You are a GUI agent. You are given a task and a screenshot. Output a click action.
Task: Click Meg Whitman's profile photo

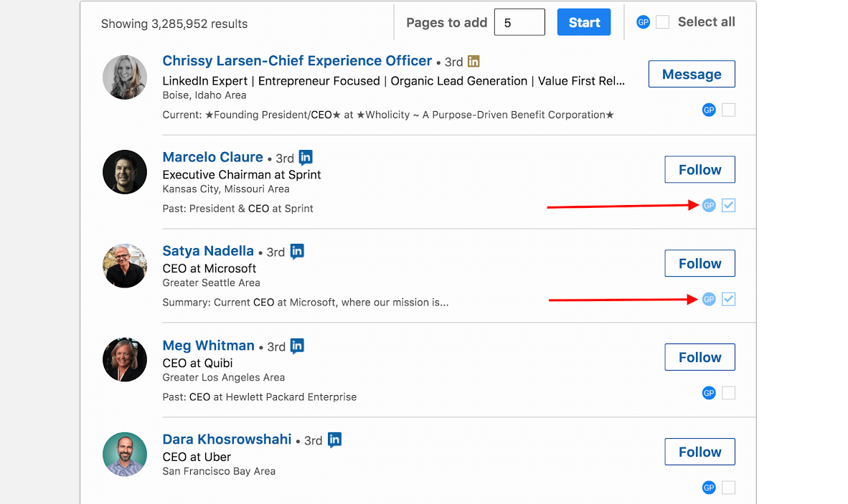(x=125, y=360)
